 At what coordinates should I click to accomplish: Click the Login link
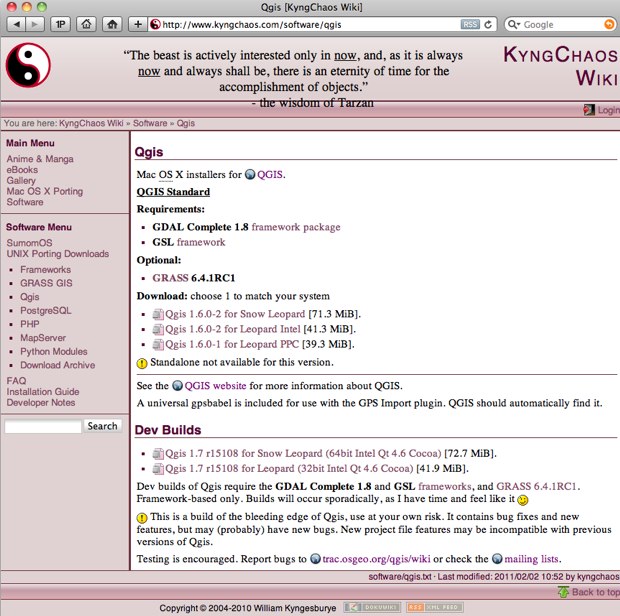(x=608, y=110)
